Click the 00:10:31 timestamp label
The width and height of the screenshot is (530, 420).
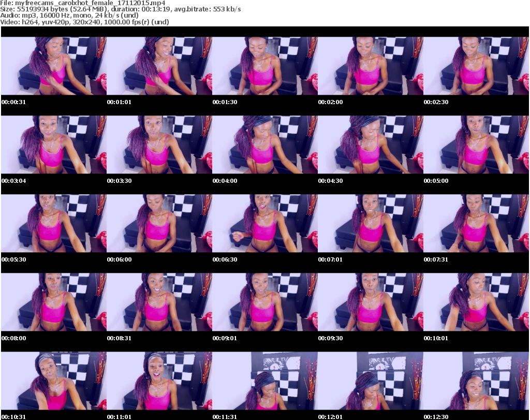pyautogui.click(x=13, y=417)
